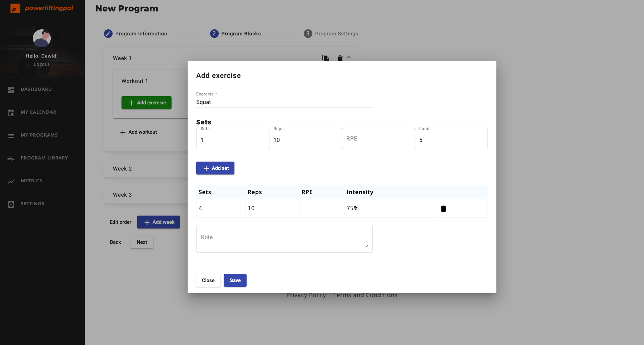Image resolution: width=644 pixels, height=345 pixels.
Task: Click the Dashboard grid icon
Action: point(11,90)
